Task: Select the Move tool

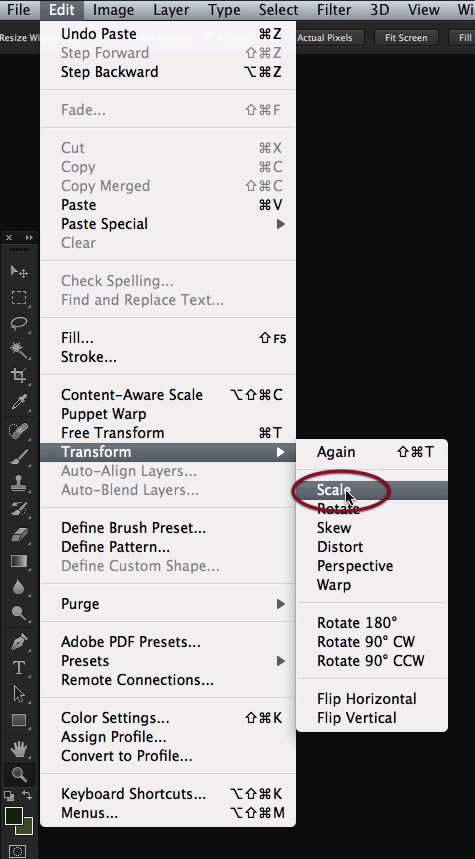Action: 19,272
